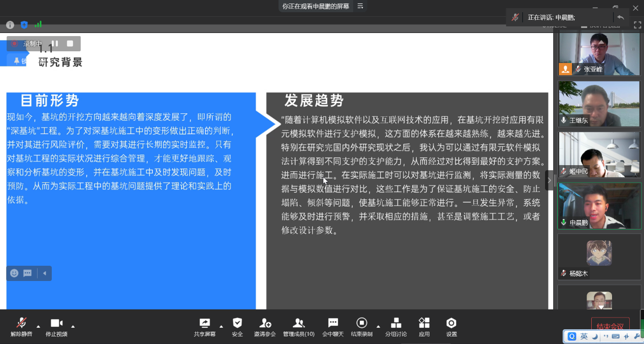Image resolution: width=644 pixels, height=344 pixels.
Task: Open the 设置 settings icon
Action: [x=451, y=323]
